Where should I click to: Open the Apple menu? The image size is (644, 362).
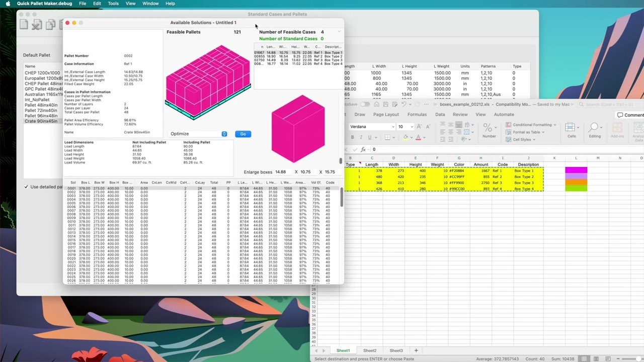8,4
